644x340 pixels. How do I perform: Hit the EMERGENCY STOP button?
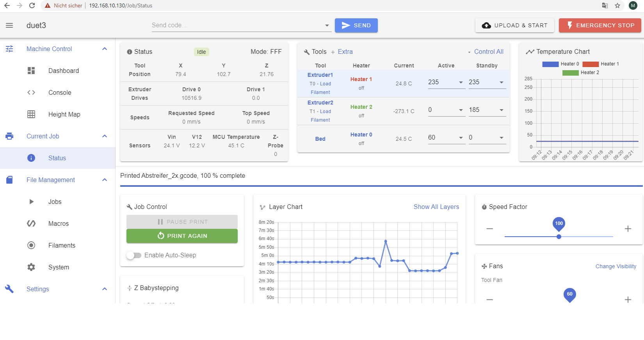pos(600,25)
